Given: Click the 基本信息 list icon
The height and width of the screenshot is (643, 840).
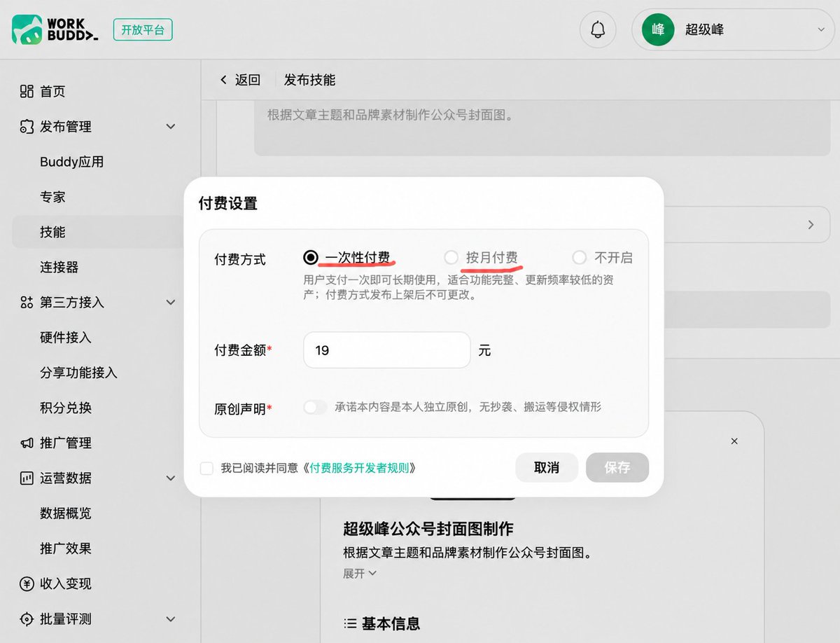Looking at the screenshot, I should tap(350, 623).
